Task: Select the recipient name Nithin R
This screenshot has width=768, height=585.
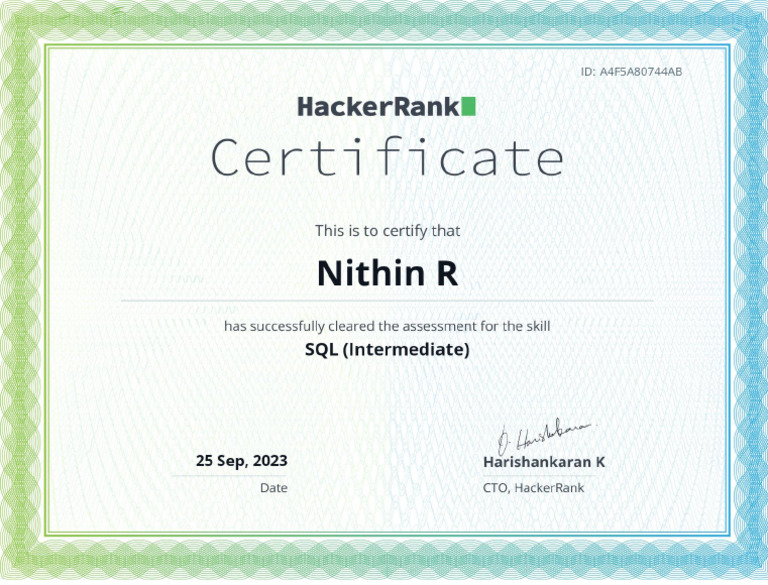Action: click(x=387, y=273)
